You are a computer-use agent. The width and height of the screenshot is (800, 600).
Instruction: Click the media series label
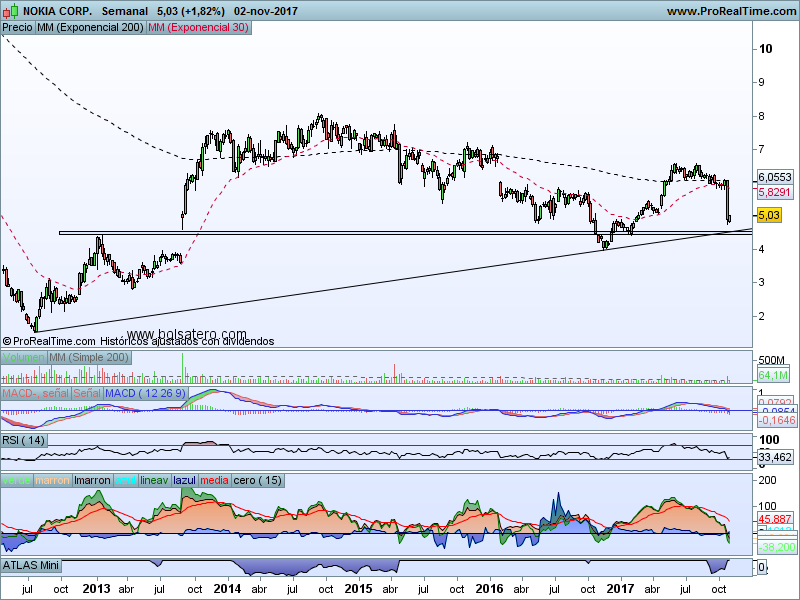coord(214,481)
